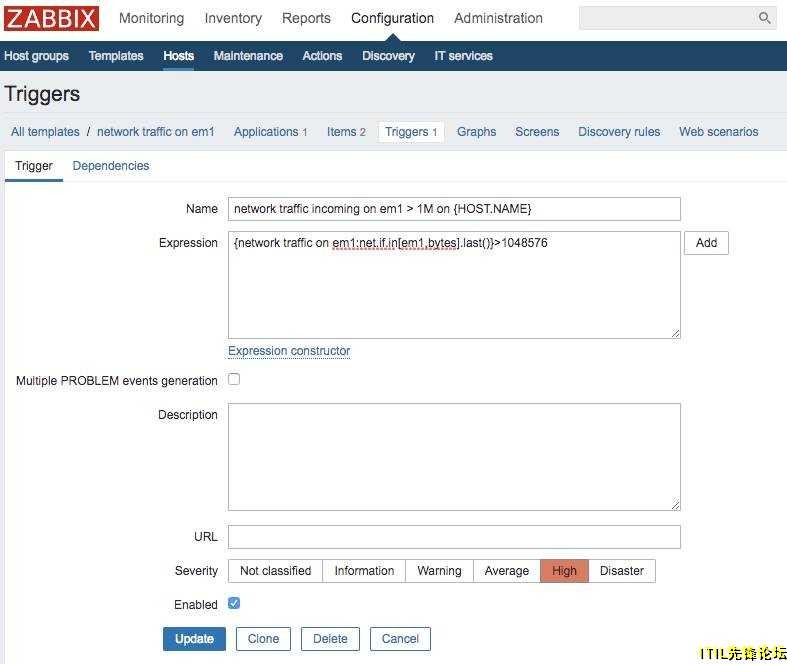Open the Expression constructor link
The image size is (787, 664).
click(289, 351)
